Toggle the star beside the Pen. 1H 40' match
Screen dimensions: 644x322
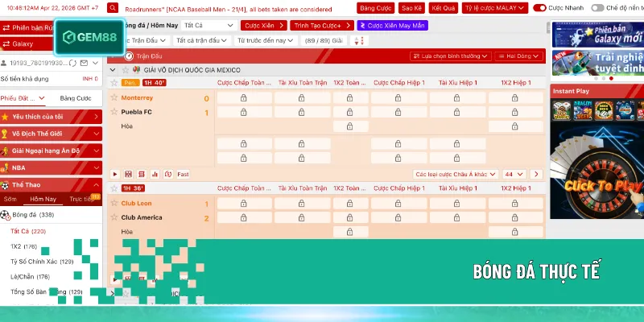coord(114,83)
